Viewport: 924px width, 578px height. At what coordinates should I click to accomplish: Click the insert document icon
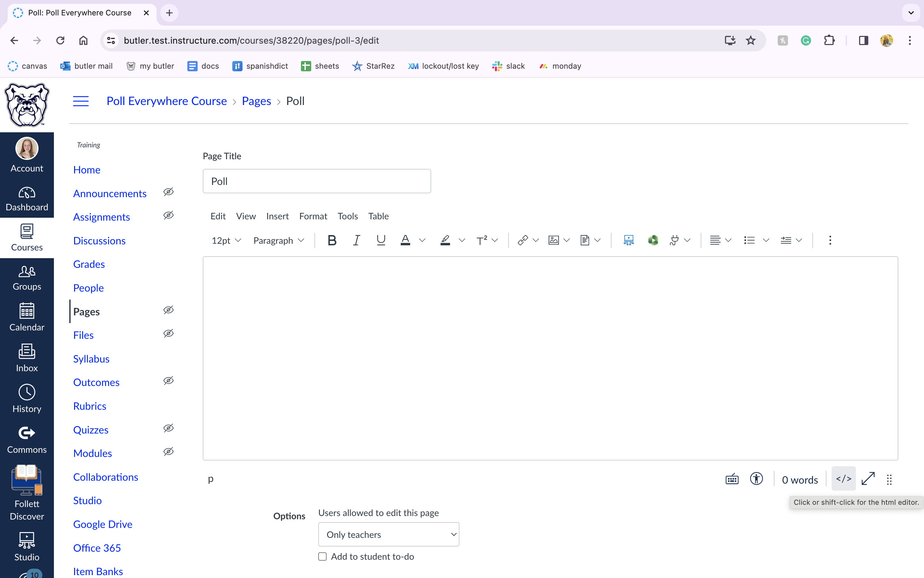(x=585, y=240)
